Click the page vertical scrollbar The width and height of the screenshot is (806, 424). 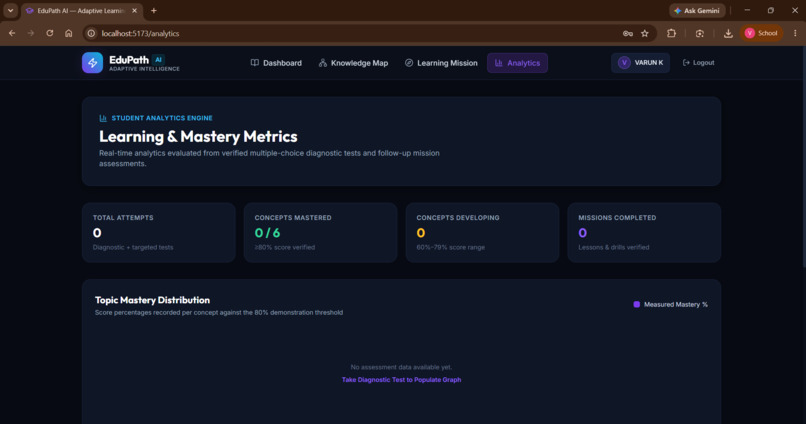tap(803, 157)
